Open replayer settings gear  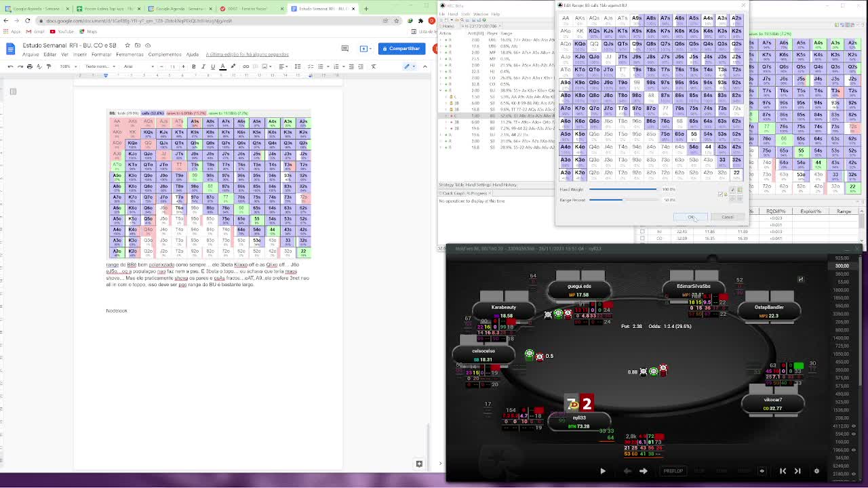coord(816,471)
